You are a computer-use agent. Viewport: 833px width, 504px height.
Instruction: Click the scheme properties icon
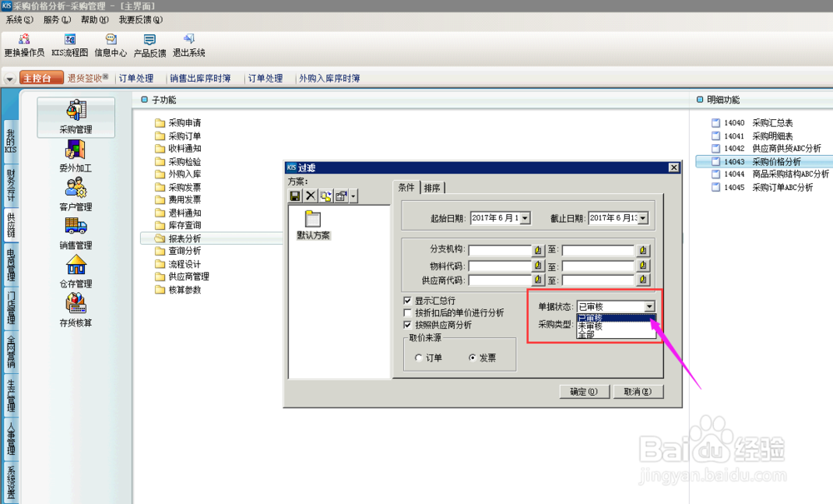click(341, 196)
